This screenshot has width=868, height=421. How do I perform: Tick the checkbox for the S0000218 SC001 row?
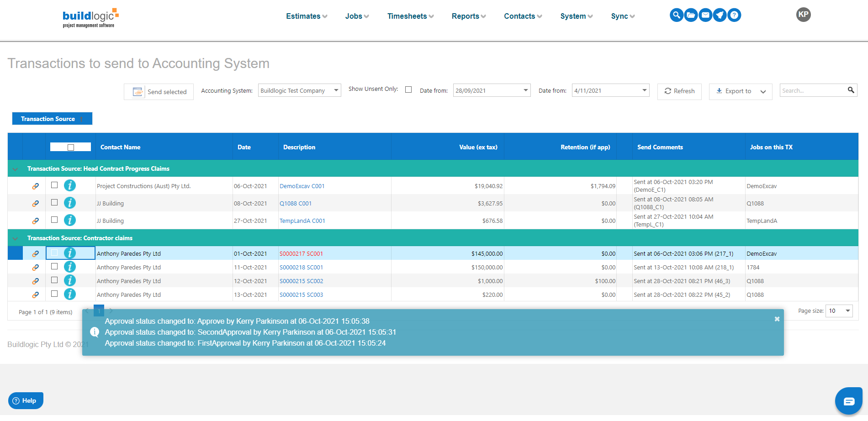click(54, 267)
